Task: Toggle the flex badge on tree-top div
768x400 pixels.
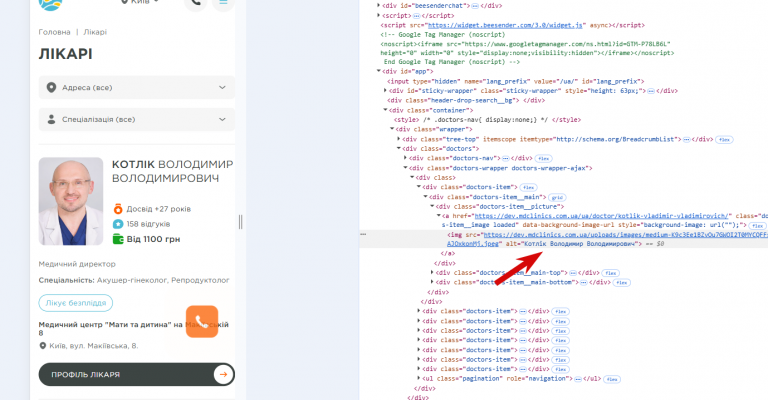Action: pyautogui.click(x=724, y=140)
